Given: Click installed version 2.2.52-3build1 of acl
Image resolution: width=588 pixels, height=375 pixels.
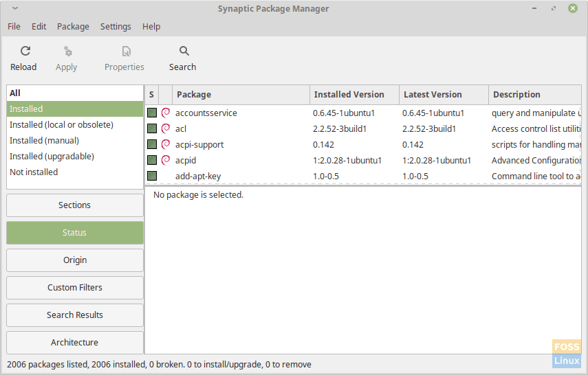Looking at the screenshot, I should 340,129.
